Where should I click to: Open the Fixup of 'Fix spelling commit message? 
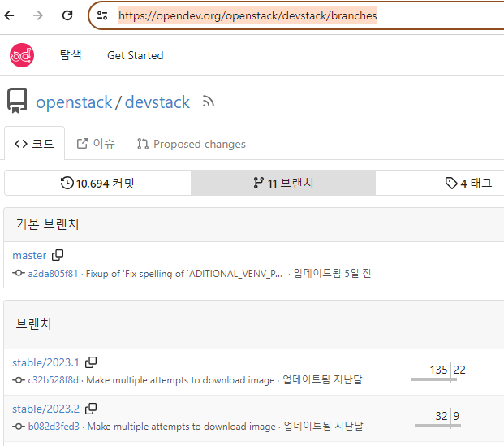tap(184, 274)
